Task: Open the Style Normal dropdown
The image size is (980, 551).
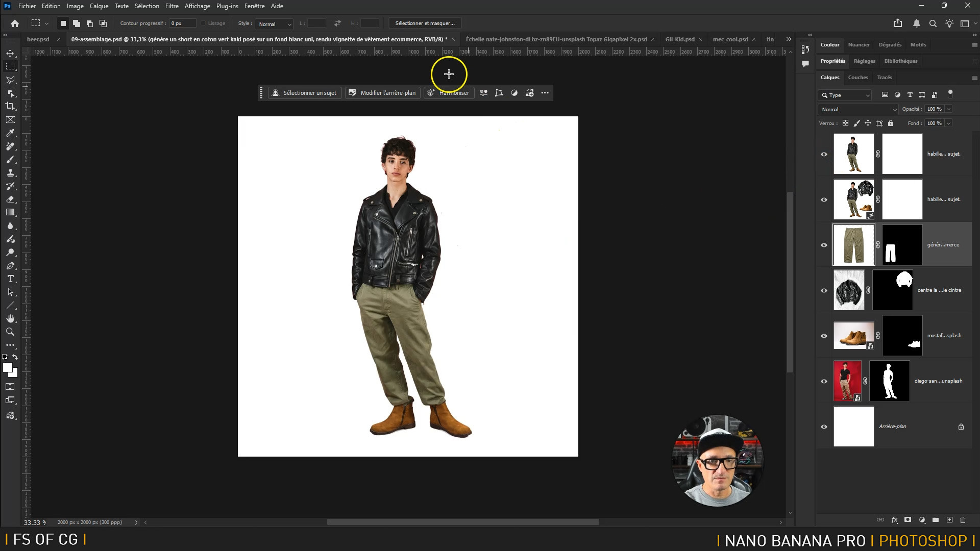Action: pyautogui.click(x=274, y=24)
